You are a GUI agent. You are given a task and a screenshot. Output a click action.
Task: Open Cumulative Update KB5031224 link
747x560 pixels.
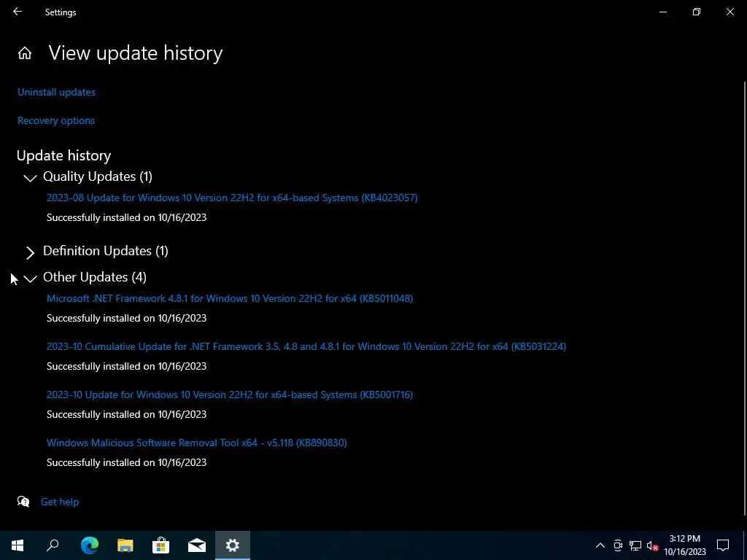tap(306, 346)
